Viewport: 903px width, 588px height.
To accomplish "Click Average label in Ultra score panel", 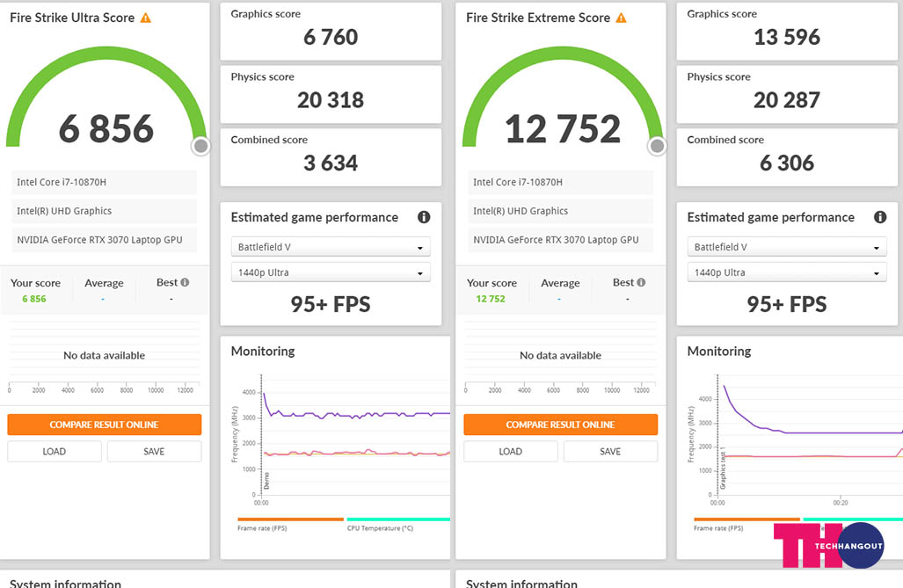I will click(x=105, y=283).
